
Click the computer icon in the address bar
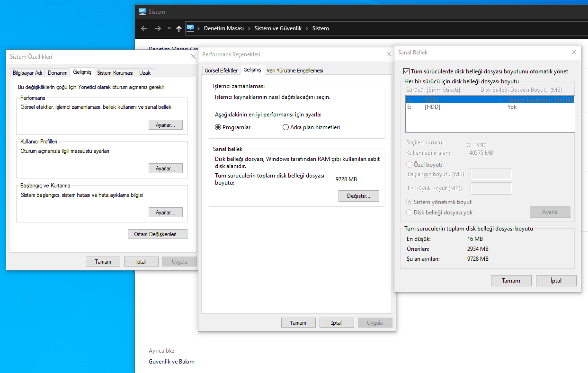(190, 28)
